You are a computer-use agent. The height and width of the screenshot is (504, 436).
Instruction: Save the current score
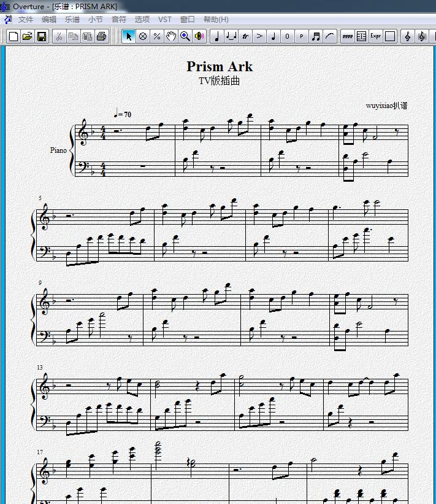[x=42, y=36]
